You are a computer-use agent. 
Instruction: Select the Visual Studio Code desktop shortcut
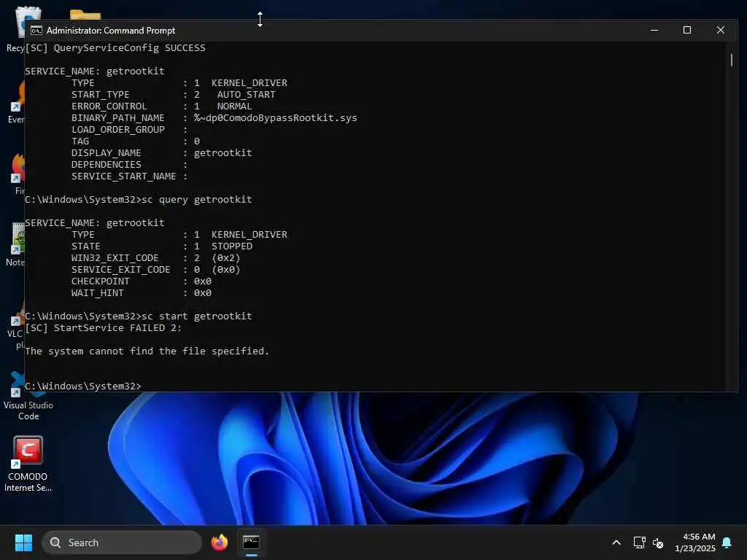(x=28, y=396)
